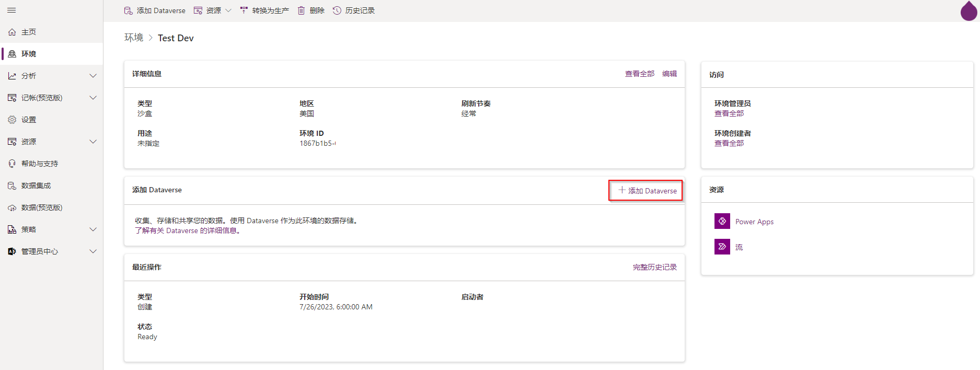Click the Billing (记帐(预览版)) sidebar icon
This screenshot has width=980, height=370.
[12, 98]
